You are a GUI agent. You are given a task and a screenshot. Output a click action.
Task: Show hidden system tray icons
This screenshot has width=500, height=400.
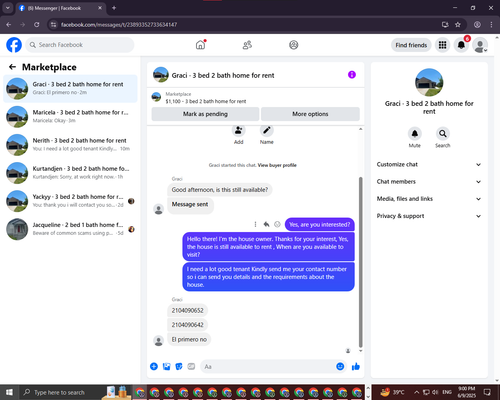point(417,392)
